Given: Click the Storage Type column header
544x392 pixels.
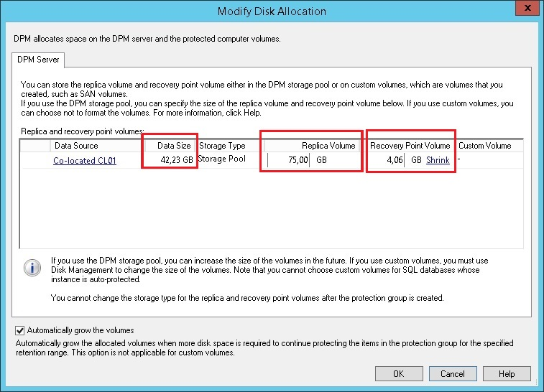Looking at the screenshot, I should coord(222,146).
